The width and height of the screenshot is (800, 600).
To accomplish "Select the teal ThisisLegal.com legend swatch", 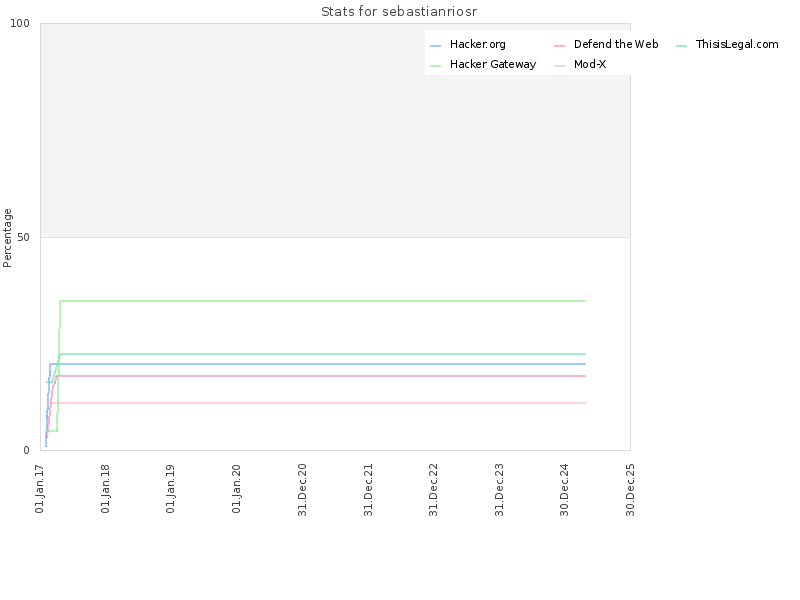I will point(681,46).
